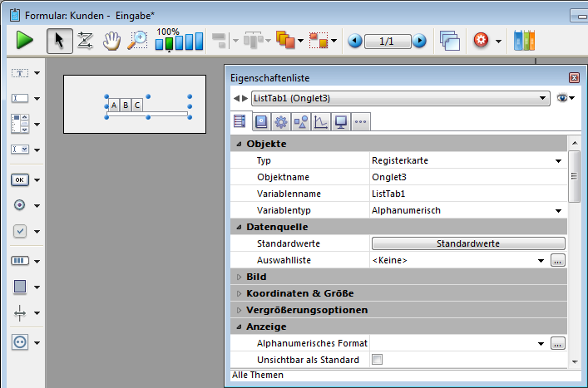Click the checkbox object tool in sidebar
The width and height of the screenshot is (588, 388).
(20, 232)
